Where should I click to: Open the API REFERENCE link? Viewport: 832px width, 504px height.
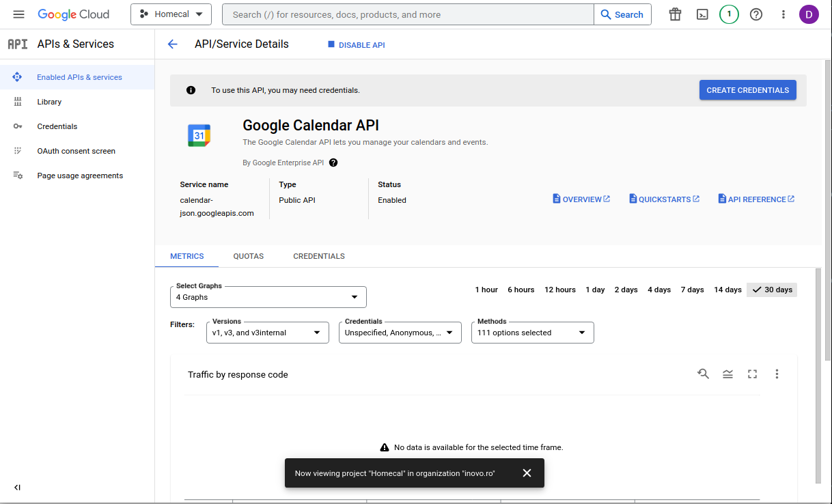[x=756, y=199]
